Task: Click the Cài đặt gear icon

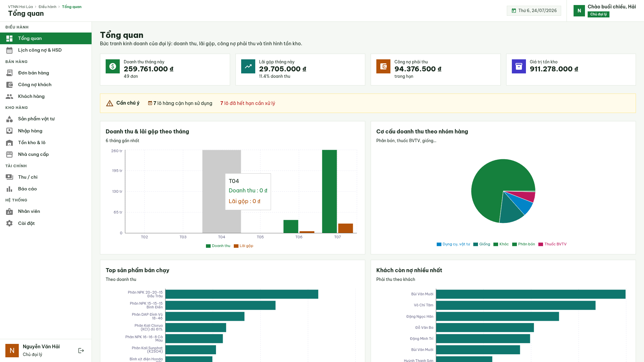Action: pyautogui.click(x=9, y=223)
